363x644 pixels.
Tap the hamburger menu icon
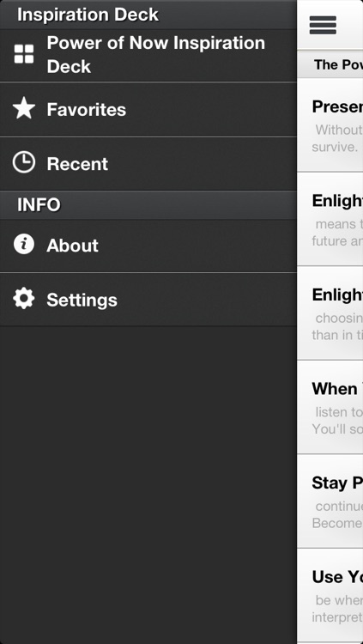[x=323, y=25]
